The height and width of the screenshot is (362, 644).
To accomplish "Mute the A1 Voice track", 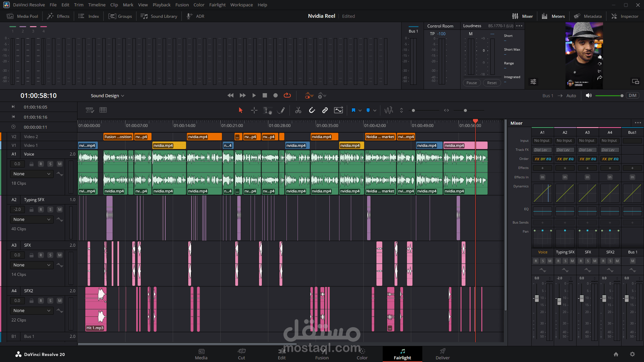I will [59, 164].
